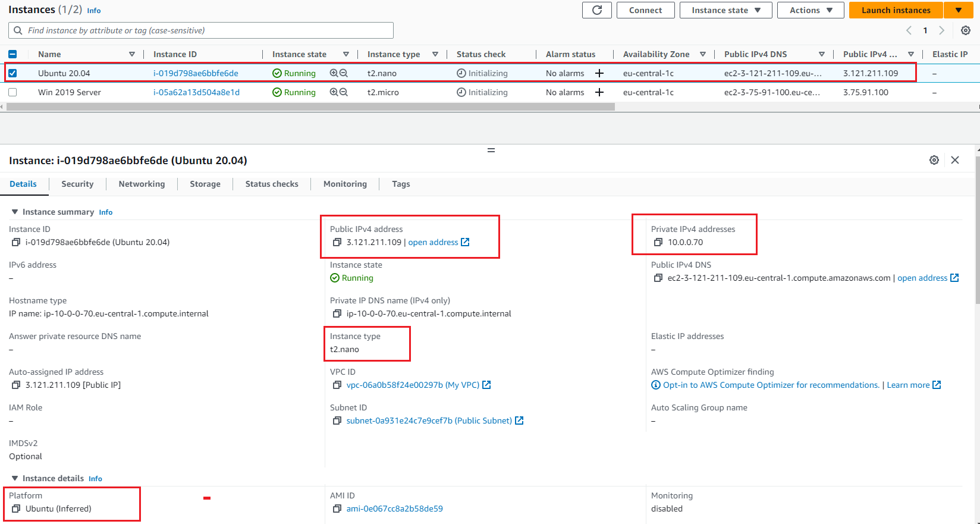Open the Public IPv4 DNS open address link
Image resolution: width=980 pixels, height=524 pixels.
(928, 278)
